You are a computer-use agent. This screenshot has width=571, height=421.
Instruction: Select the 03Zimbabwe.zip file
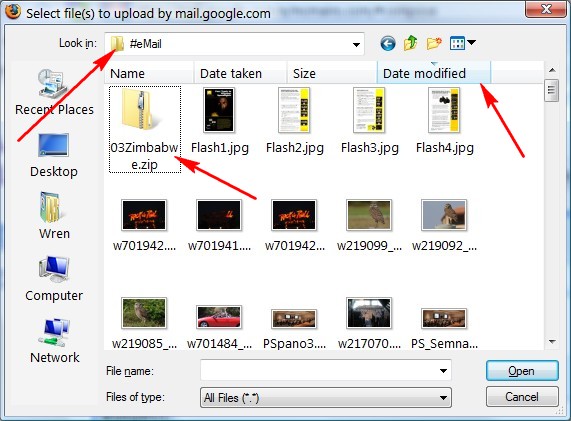tap(145, 129)
